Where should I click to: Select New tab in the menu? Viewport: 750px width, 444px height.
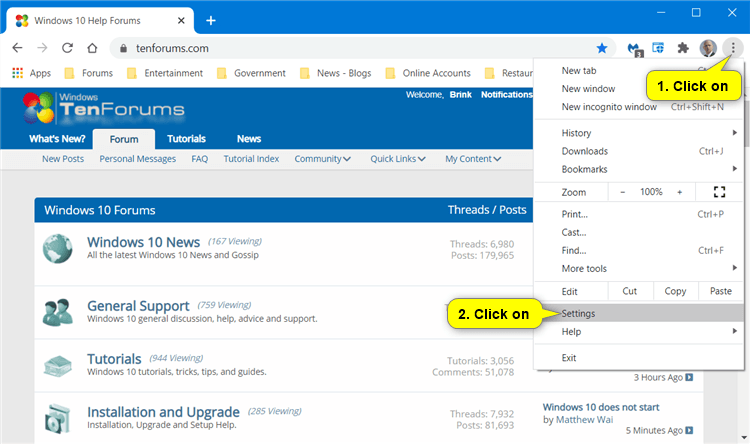click(x=639, y=70)
